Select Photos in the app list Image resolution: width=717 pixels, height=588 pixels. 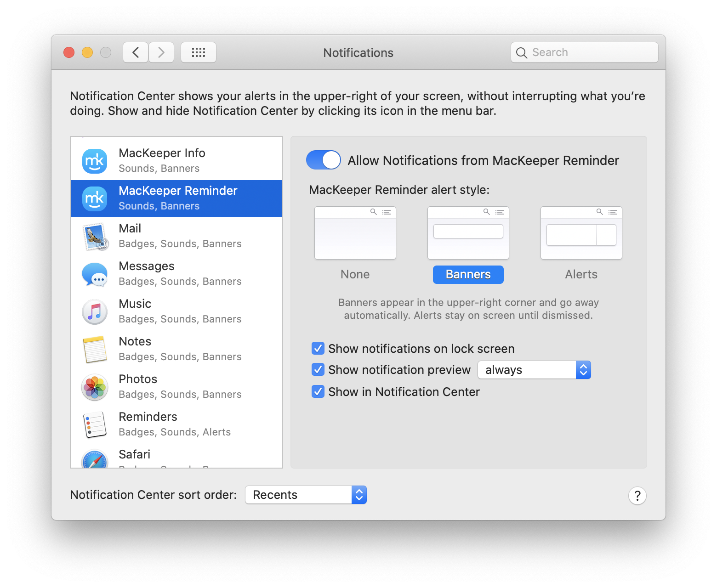(176, 386)
